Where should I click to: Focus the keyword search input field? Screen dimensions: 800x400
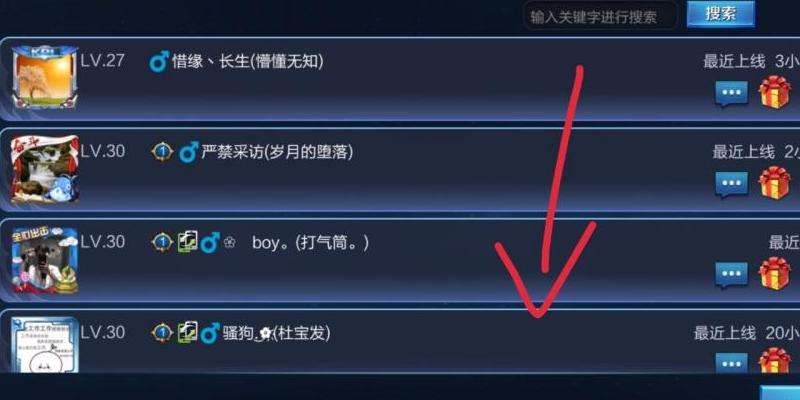click(600, 17)
